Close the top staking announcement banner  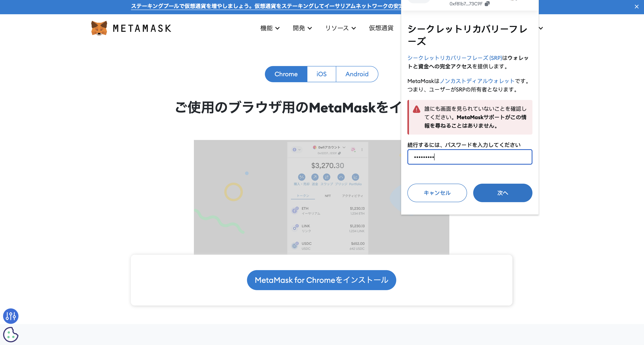[636, 7]
